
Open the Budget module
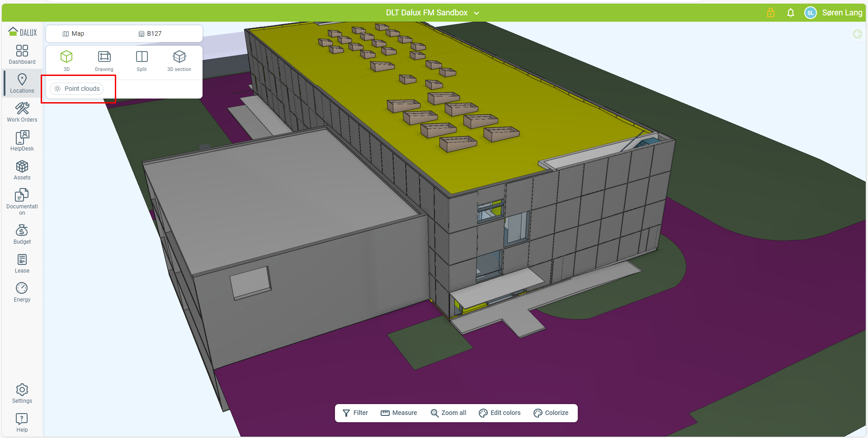click(22, 234)
